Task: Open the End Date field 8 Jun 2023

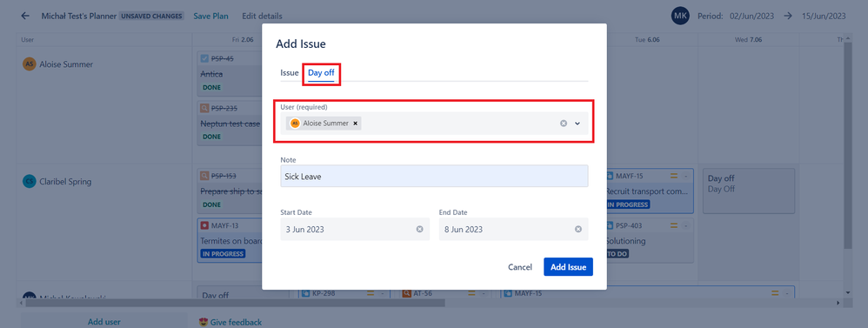Action: [x=513, y=230]
